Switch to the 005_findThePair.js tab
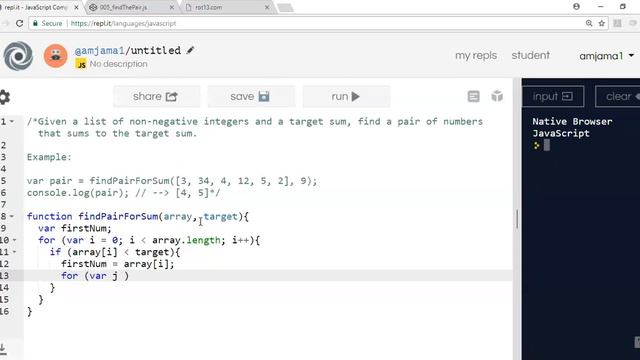Viewport: 640px width, 360px height. point(131,7)
